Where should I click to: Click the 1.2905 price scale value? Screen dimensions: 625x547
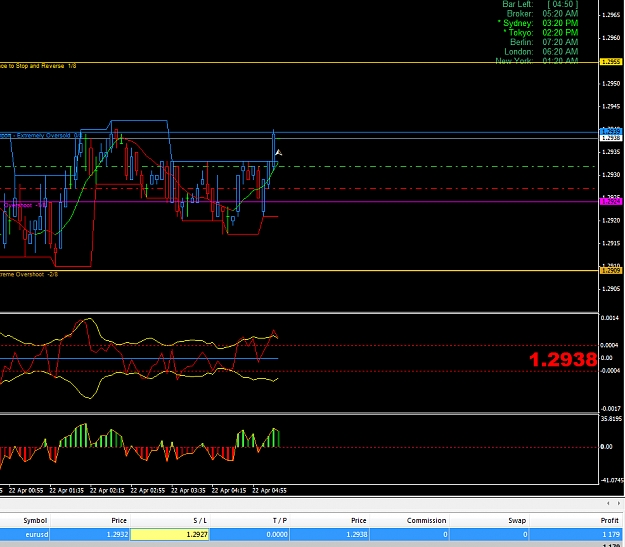tap(611, 288)
